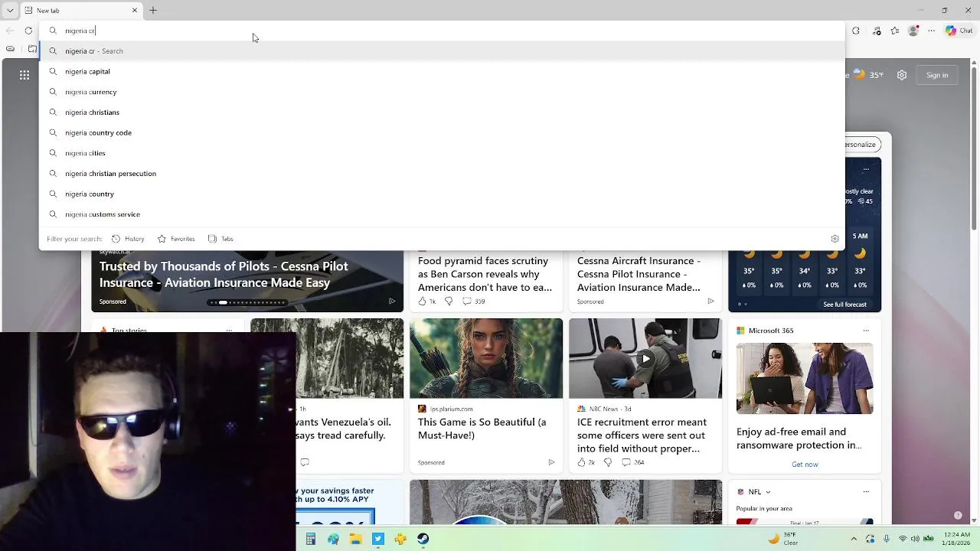Open Microsoft 365 card more options
Viewport: 980px width, 551px height.
click(866, 331)
